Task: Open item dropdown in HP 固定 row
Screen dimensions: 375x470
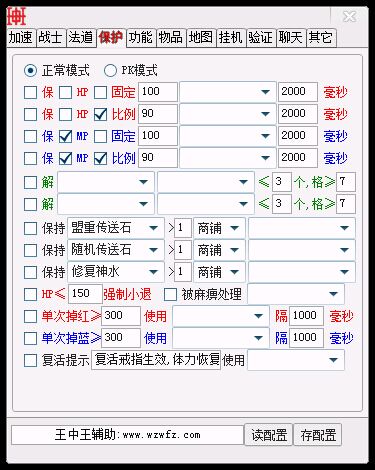Action: (x=228, y=92)
